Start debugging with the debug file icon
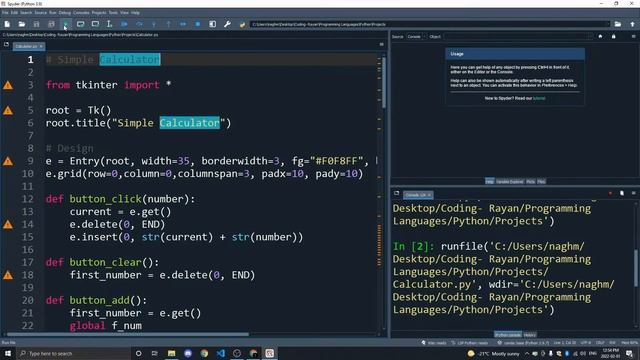 [x=124, y=24]
